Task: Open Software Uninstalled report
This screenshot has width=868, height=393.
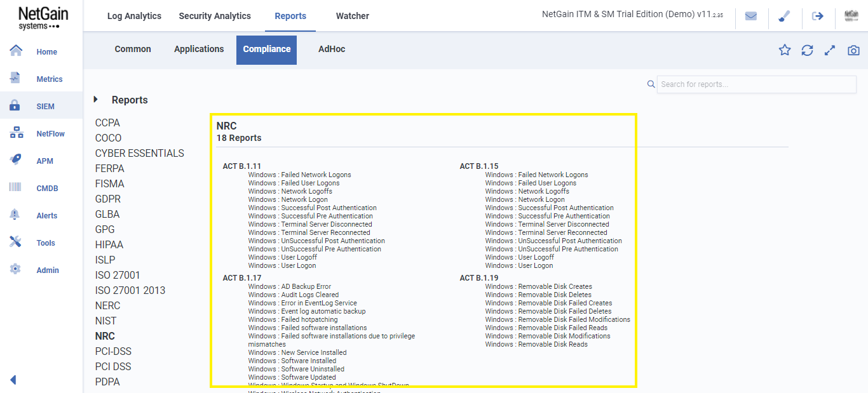Action: point(296,369)
